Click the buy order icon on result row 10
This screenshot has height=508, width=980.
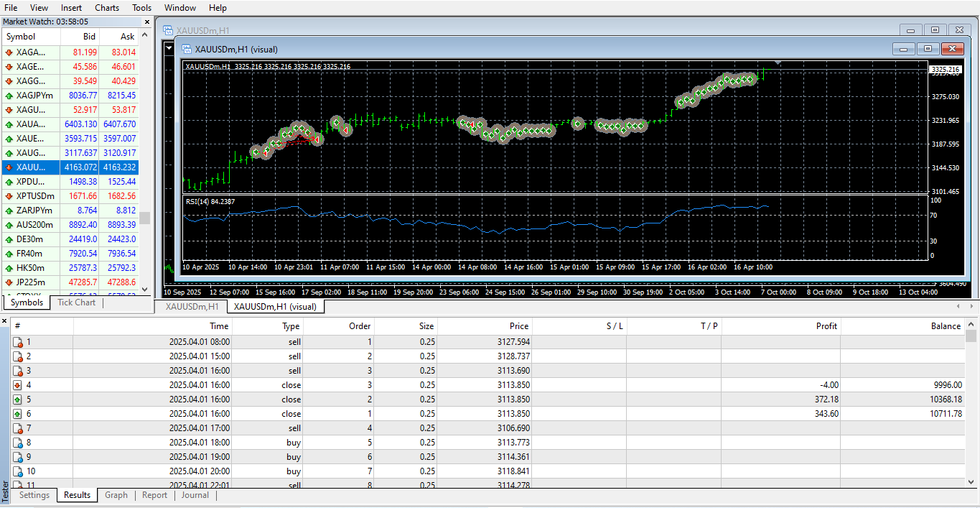click(18, 471)
